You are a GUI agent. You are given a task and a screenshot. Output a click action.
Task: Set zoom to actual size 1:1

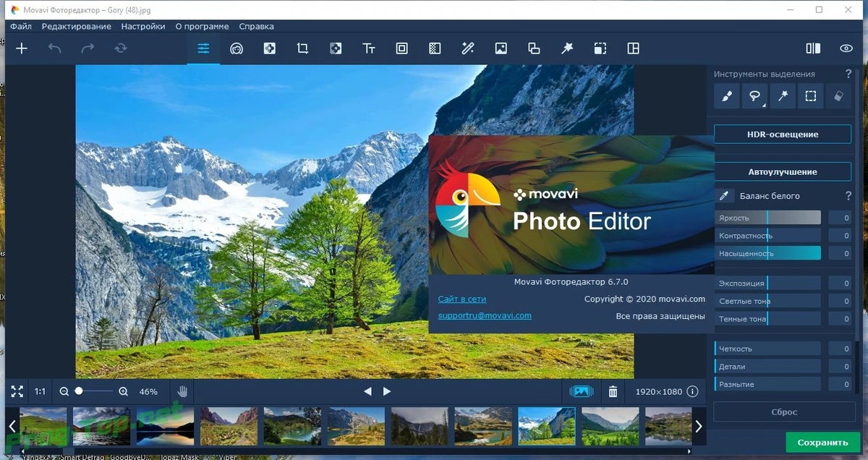click(40, 391)
